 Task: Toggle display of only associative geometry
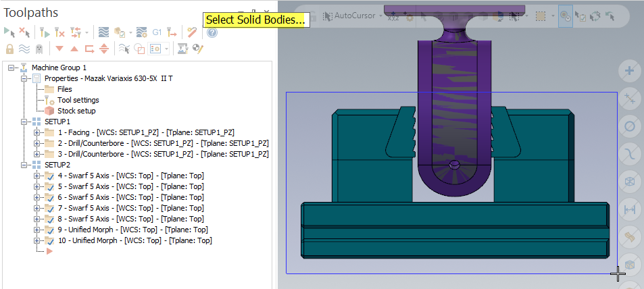coord(139,49)
